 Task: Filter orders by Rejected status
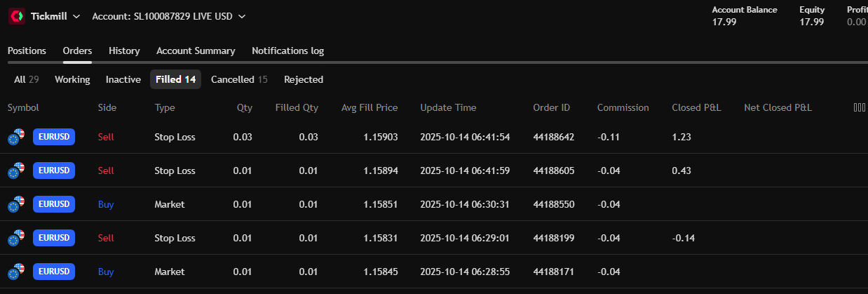[x=303, y=79]
